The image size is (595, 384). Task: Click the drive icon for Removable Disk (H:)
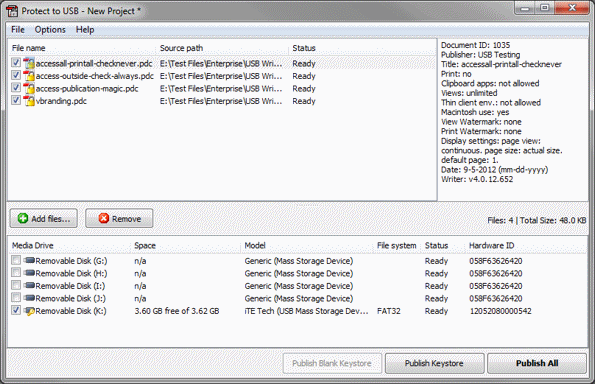[x=29, y=273]
